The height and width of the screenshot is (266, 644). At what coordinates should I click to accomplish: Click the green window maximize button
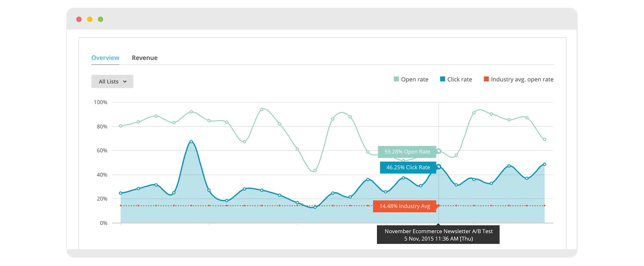101,19
